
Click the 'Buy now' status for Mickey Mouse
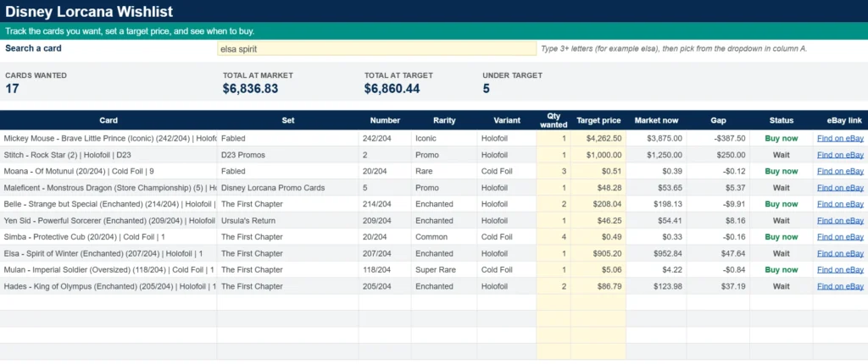tap(781, 138)
